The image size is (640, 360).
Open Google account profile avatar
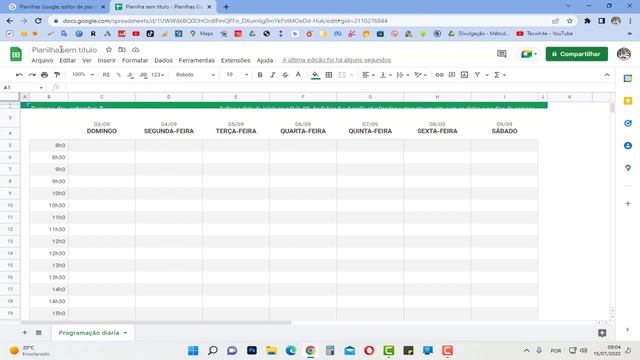click(x=624, y=54)
